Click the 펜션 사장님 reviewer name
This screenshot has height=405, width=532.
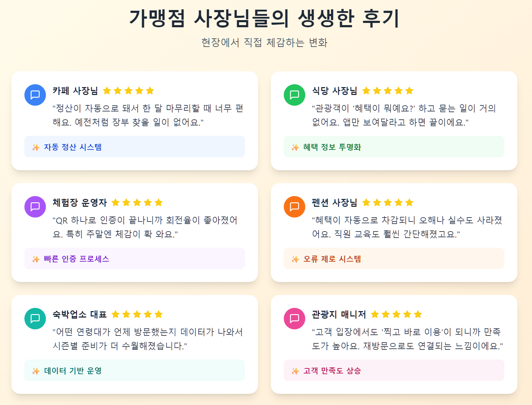[334, 202]
